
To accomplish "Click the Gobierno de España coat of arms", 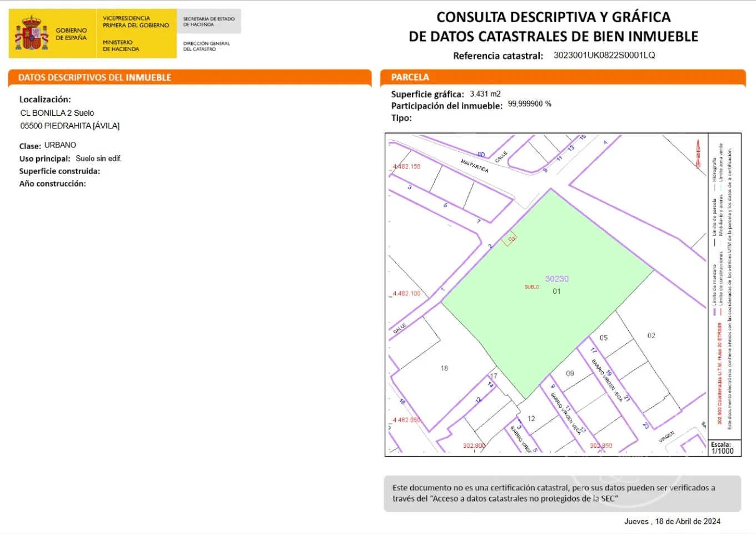I will 31,33.
